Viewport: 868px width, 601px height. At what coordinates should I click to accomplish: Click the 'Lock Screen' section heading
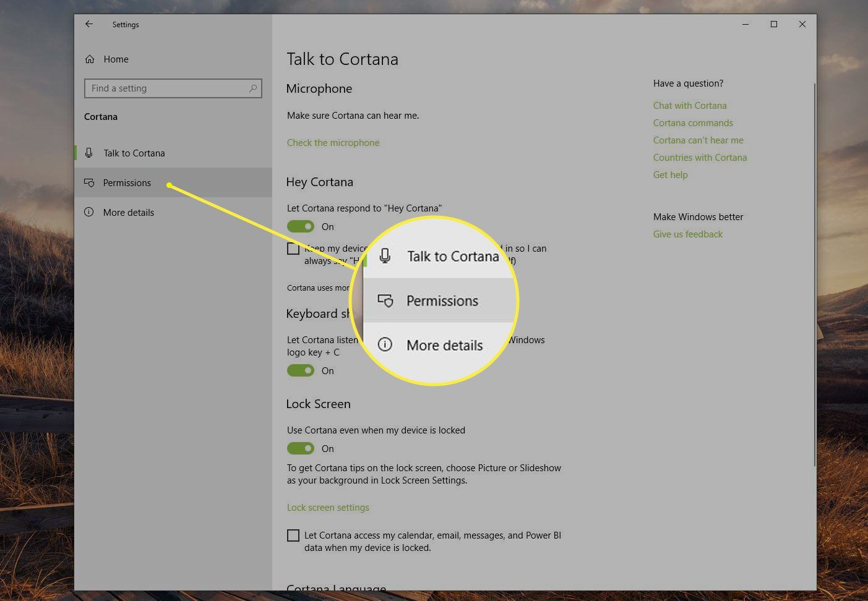[318, 404]
